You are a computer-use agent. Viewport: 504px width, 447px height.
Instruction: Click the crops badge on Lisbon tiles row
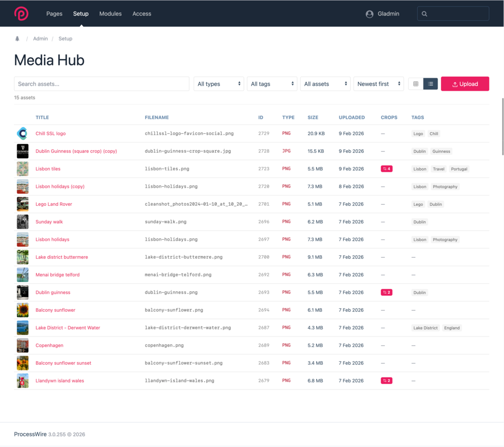click(x=387, y=169)
